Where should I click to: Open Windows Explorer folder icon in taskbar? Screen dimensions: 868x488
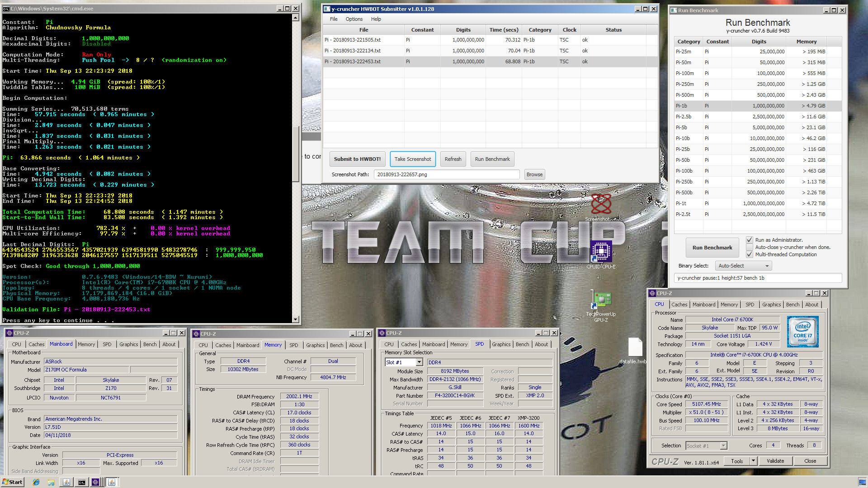click(51, 482)
